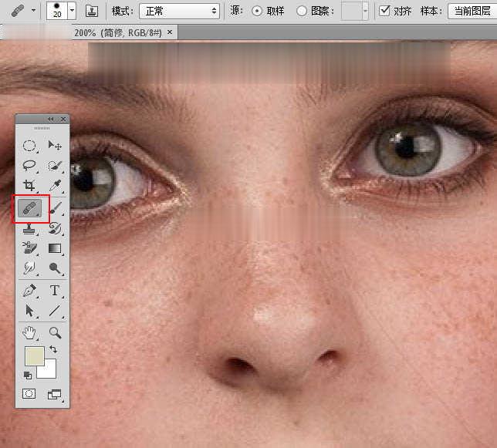The image size is (497, 448).
Task: Select the Crop tool
Action: [x=29, y=186]
